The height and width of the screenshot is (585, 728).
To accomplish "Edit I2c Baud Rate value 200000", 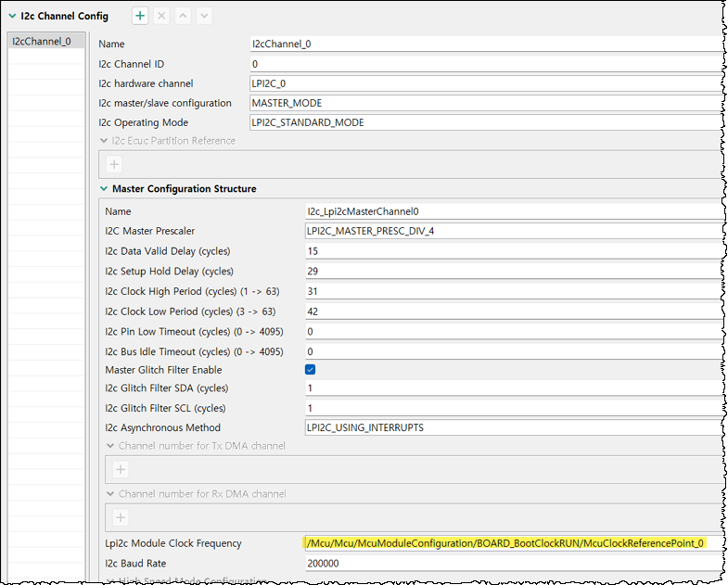I will 515,563.
